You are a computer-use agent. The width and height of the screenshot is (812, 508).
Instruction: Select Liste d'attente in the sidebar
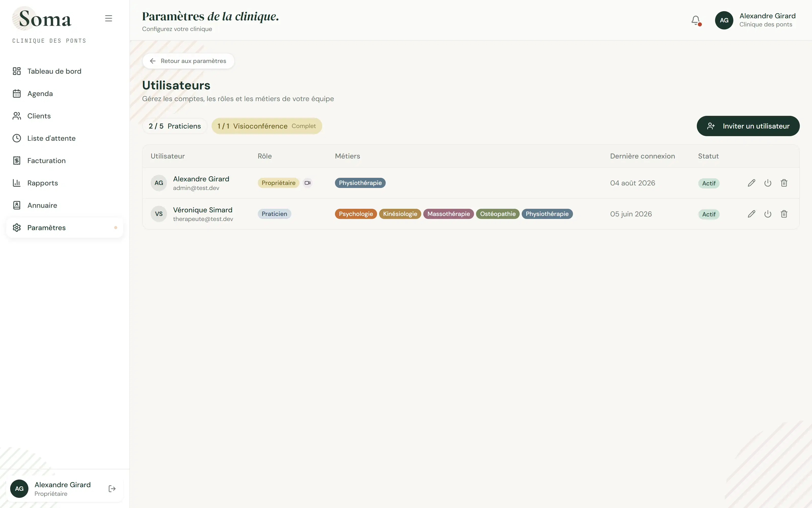tap(65, 138)
